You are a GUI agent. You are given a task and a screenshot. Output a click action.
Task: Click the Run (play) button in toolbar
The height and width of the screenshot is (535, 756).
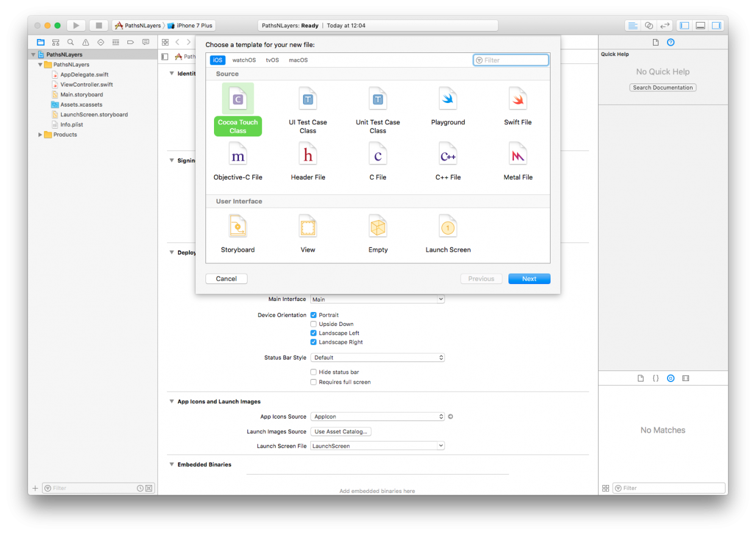[x=76, y=26]
